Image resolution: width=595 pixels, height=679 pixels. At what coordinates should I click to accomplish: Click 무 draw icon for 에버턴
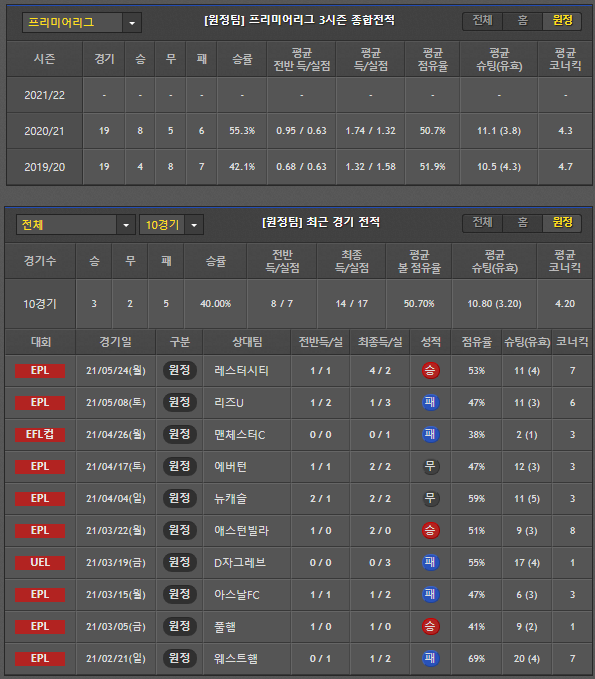(430, 466)
